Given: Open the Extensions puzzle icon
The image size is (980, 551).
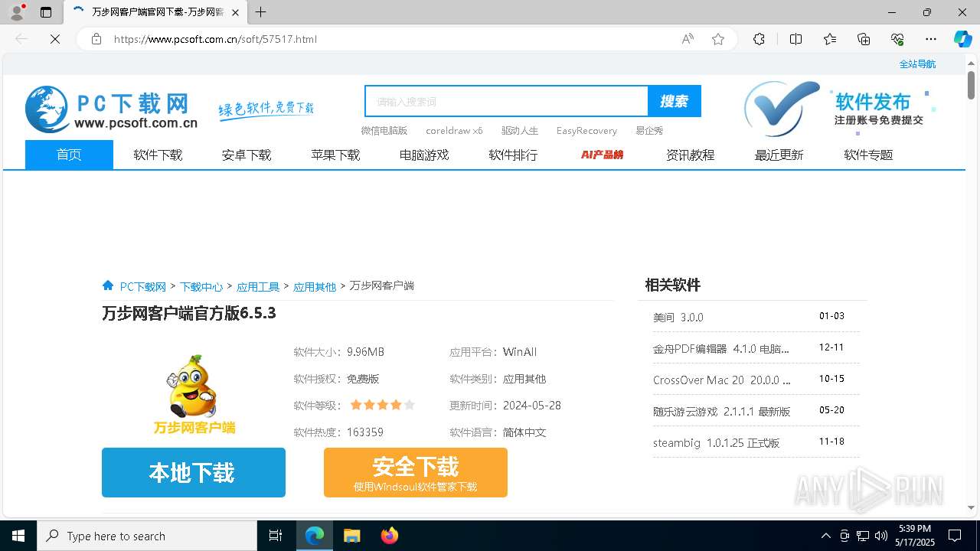Looking at the screenshot, I should click(x=759, y=39).
